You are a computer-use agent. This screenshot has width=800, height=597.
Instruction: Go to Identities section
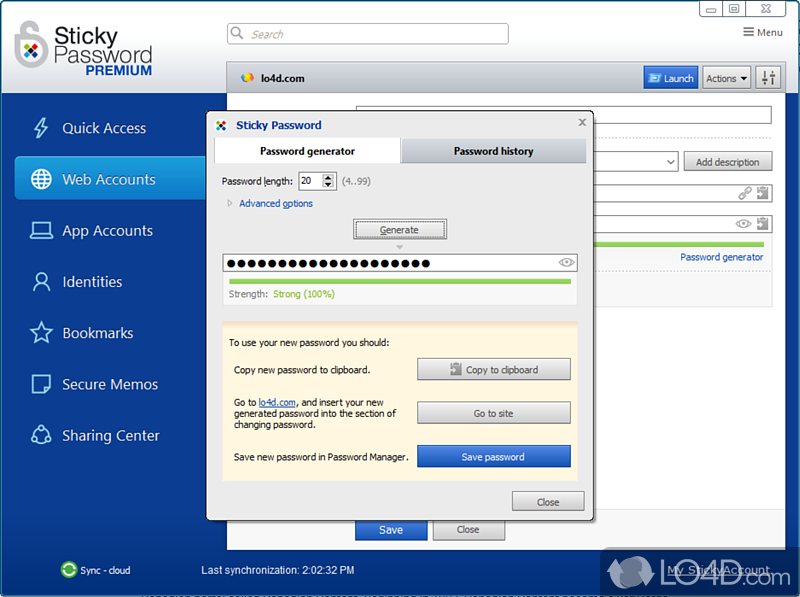point(77,282)
